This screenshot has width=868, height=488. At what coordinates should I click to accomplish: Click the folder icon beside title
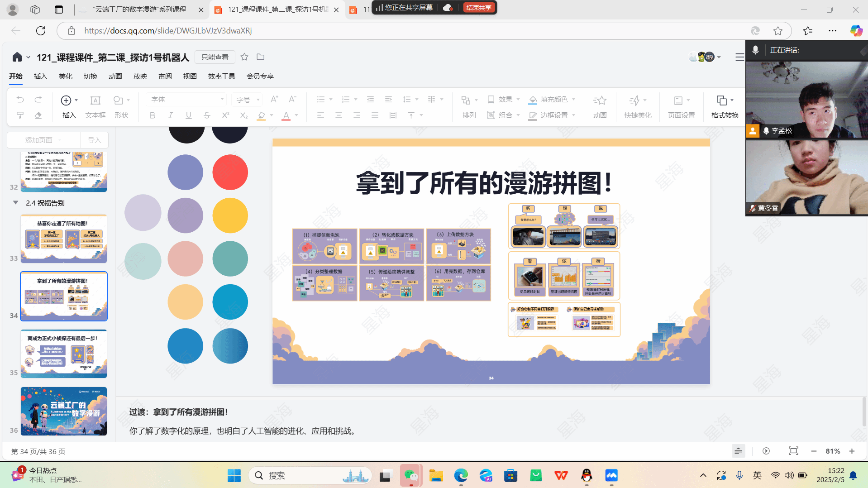point(261,57)
